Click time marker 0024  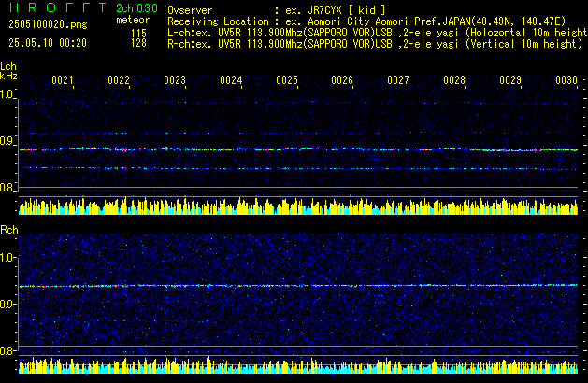tap(231, 80)
